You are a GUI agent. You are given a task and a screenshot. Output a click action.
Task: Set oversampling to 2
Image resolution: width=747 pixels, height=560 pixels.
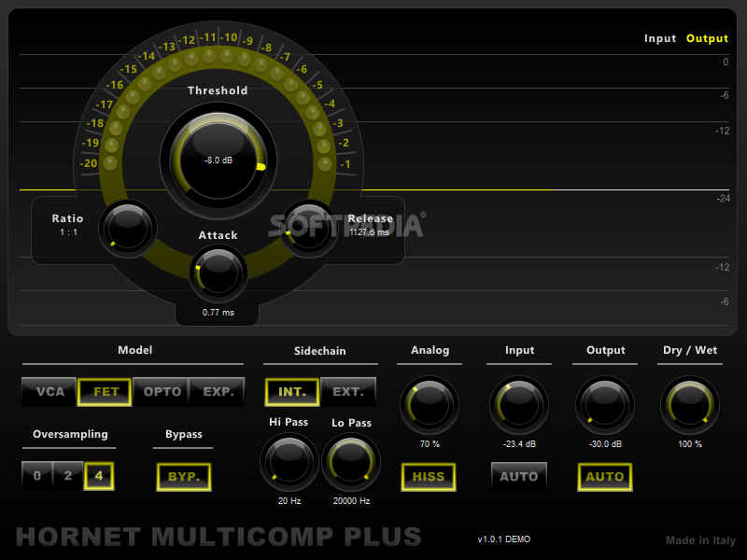67,476
